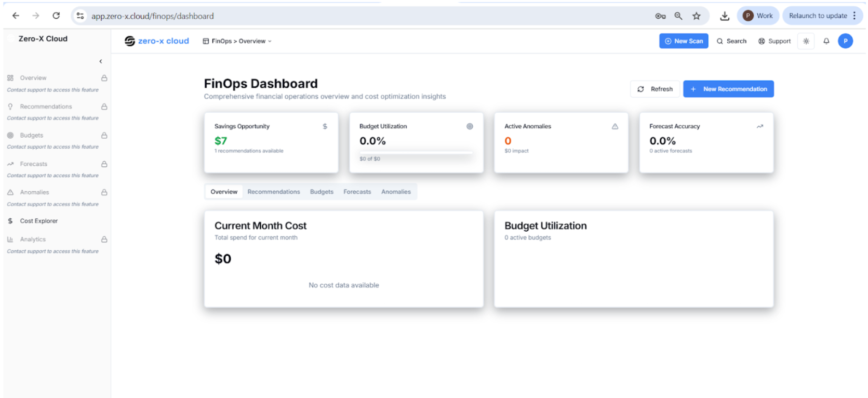Switch to the Recommendations tab
This screenshot has height=398, width=868.
[274, 192]
